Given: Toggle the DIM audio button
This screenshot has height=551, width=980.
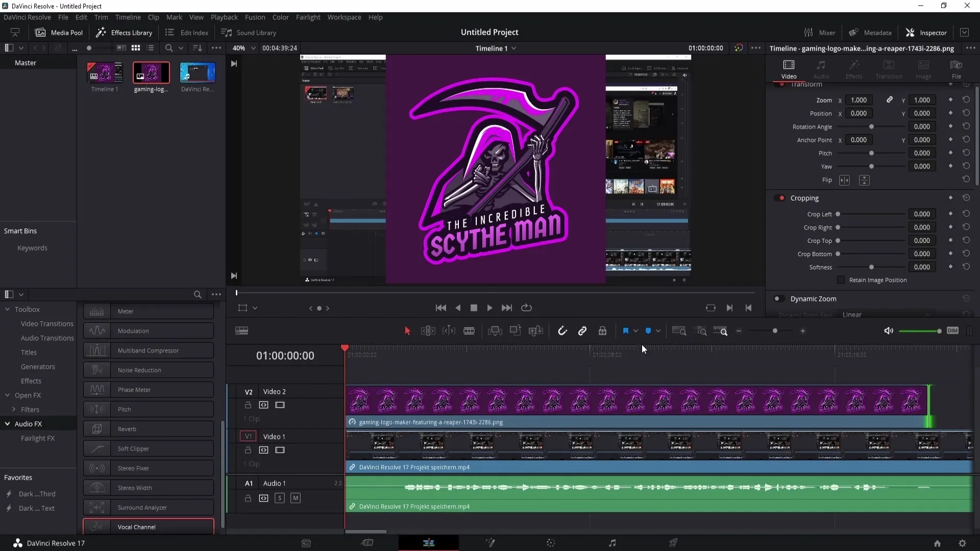Looking at the screenshot, I should coord(952,331).
